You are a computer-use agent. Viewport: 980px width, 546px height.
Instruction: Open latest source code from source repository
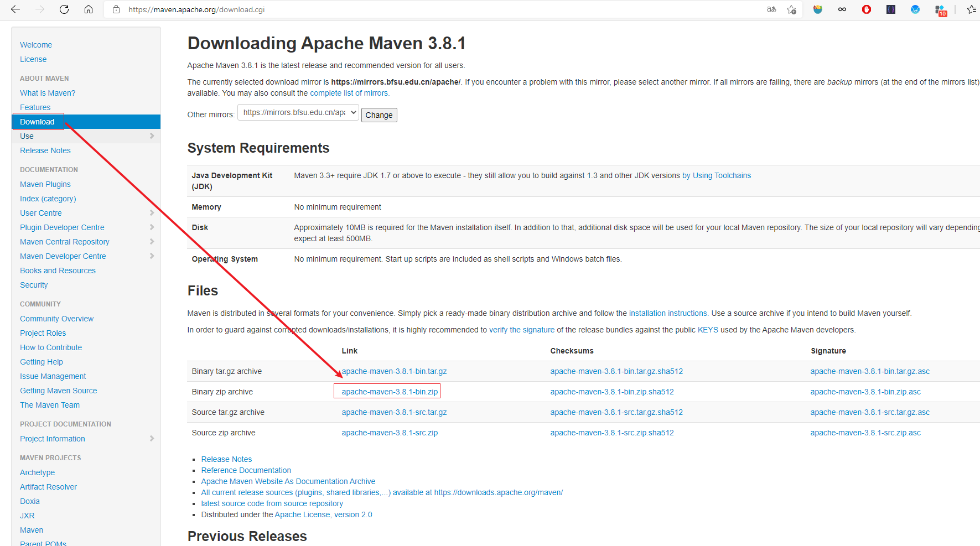(x=272, y=503)
